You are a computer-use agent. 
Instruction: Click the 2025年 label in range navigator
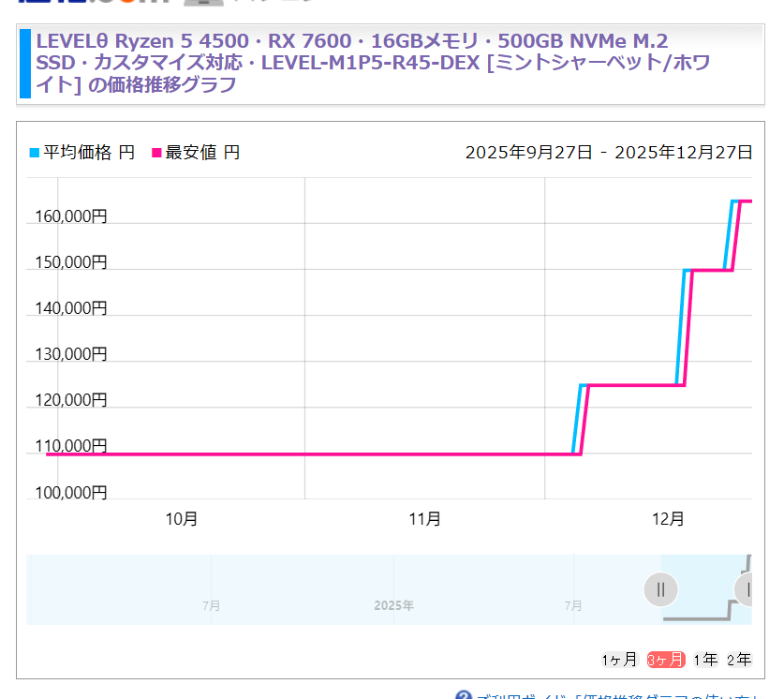click(x=393, y=605)
